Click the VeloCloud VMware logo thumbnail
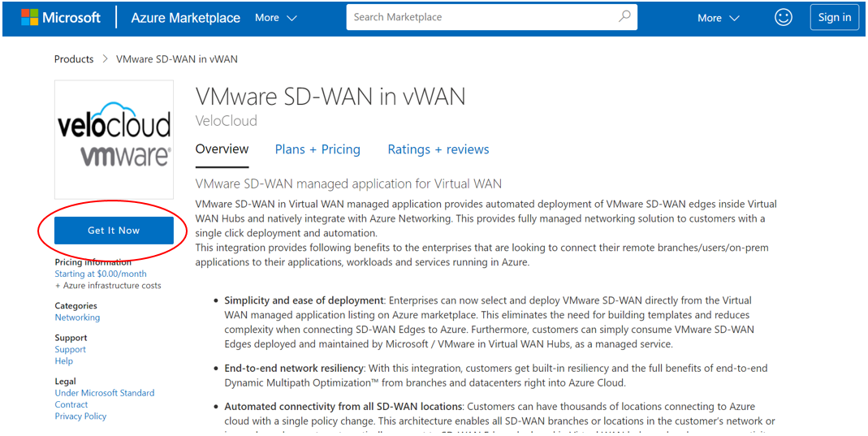 pos(114,140)
